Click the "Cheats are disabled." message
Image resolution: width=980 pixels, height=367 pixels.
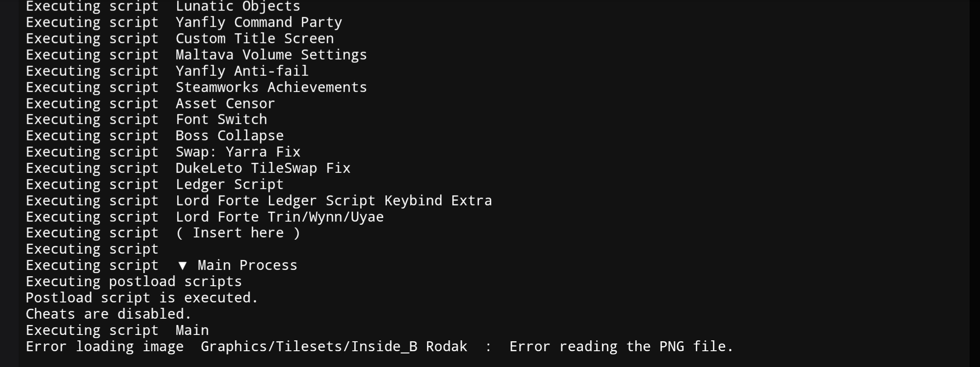pyautogui.click(x=108, y=314)
